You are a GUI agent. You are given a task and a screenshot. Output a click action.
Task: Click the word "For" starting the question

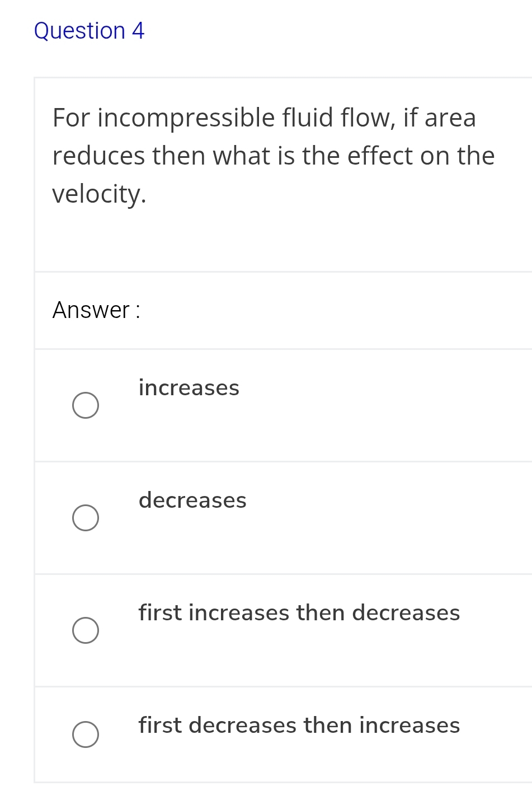point(71,118)
